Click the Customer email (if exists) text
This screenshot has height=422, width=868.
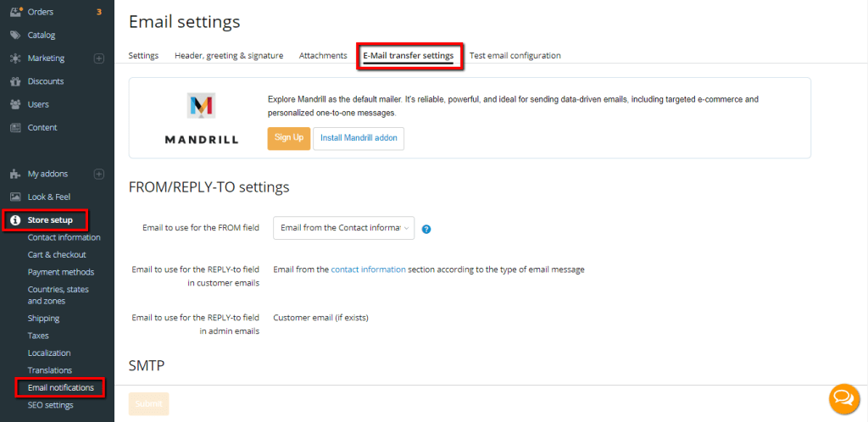click(x=321, y=318)
